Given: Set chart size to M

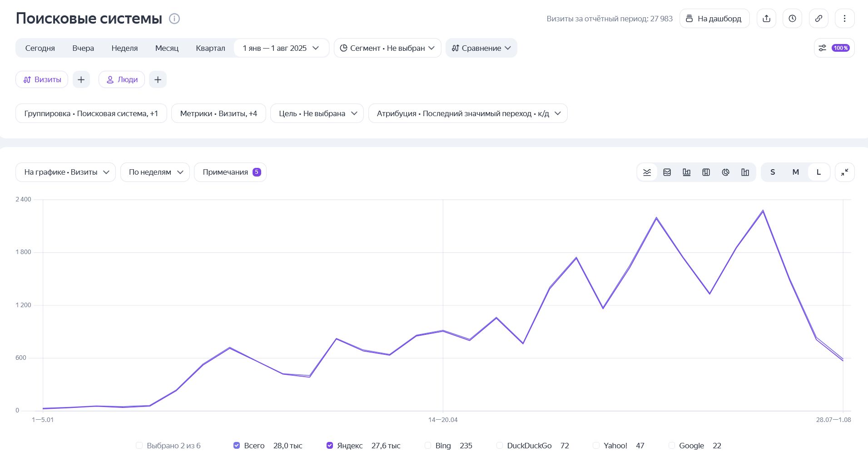Looking at the screenshot, I should [795, 172].
